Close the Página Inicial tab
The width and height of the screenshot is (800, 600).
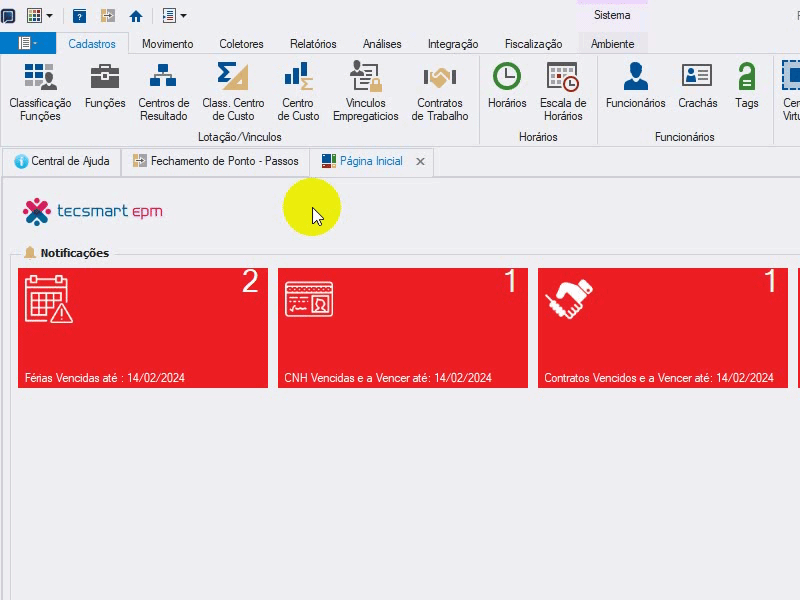coord(420,162)
